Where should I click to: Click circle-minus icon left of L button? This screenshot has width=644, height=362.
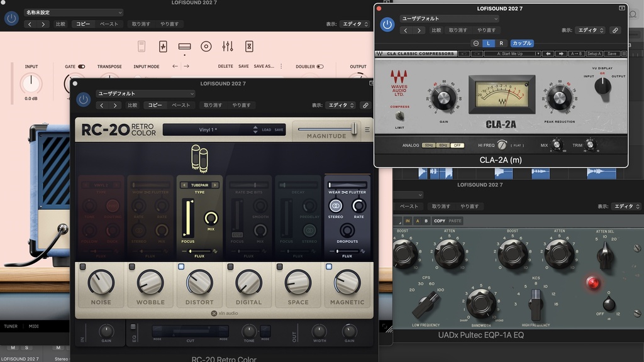tap(475, 43)
